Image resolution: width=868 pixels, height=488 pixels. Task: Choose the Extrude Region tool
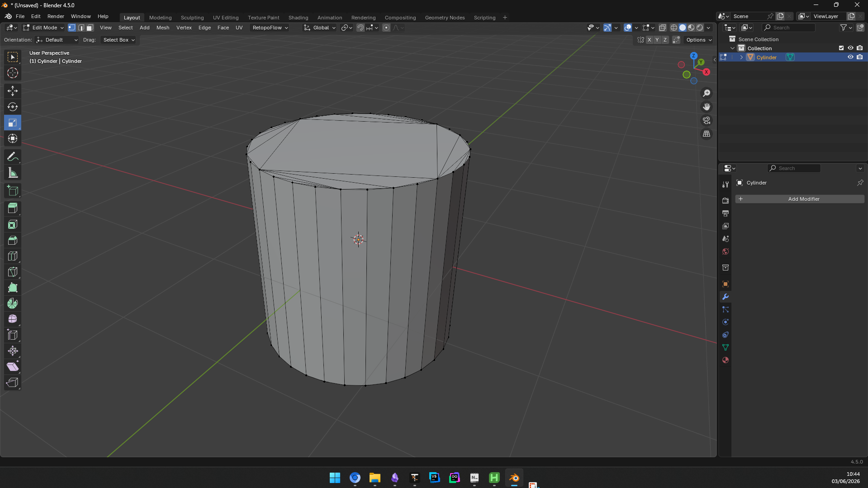click(x=13, y=208)
